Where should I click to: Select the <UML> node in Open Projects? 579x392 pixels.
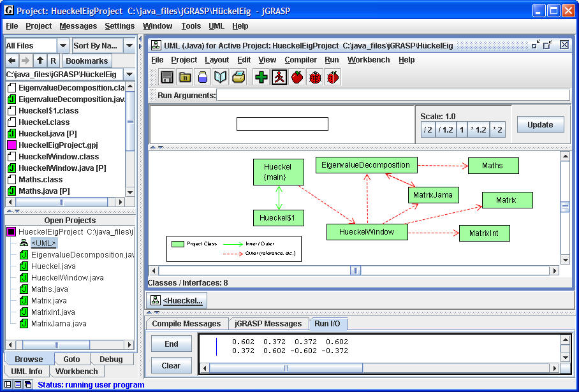tap(44, 243)
